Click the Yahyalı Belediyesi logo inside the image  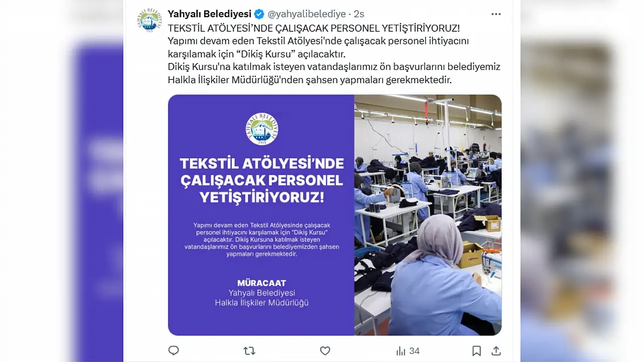pyautogui.click(x=261, y=128)
